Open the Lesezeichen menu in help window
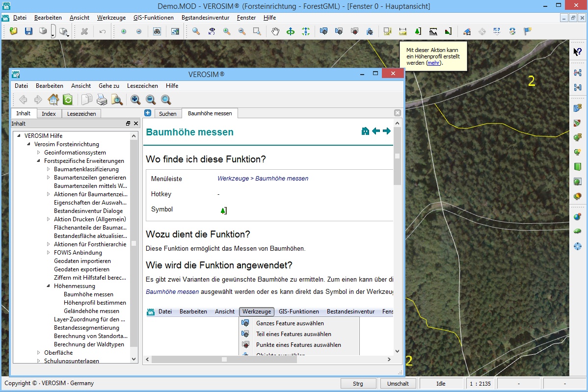588x392 pixels. (x=142, y=86)
